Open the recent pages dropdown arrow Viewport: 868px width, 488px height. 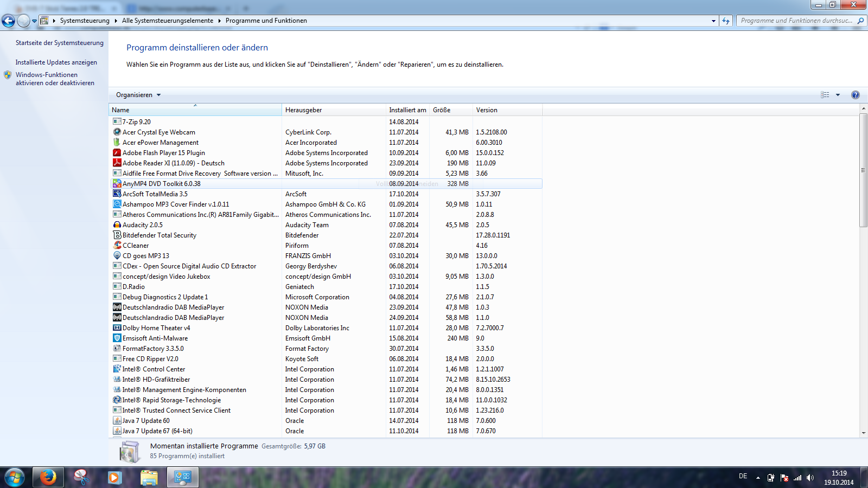pos(34,21)
